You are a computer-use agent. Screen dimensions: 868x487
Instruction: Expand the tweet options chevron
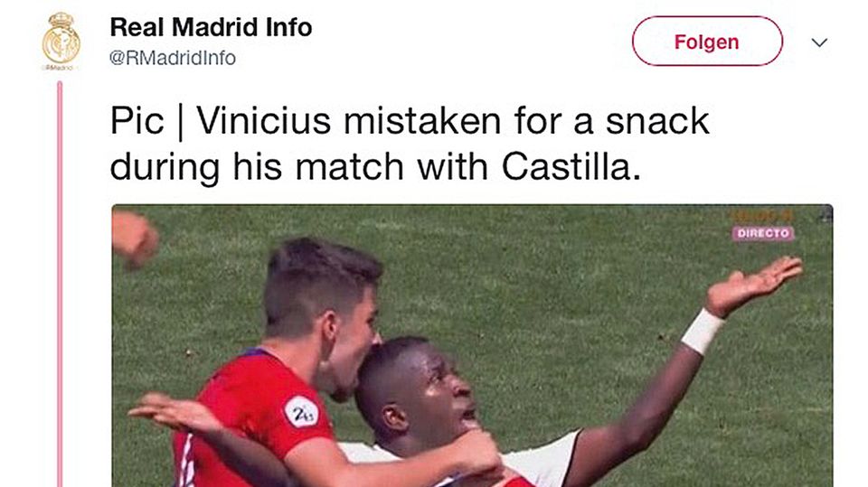tap(819, 42)
